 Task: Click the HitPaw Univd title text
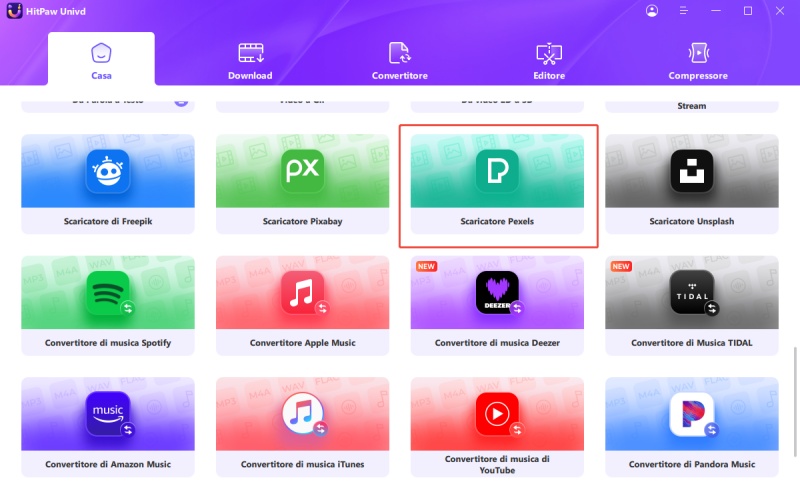pyautogui.click(x=56, y=11)
